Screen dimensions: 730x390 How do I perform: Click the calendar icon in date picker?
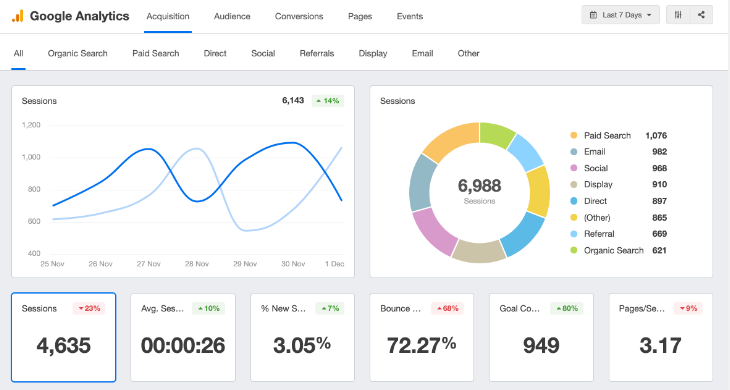(x=593, y=15)
